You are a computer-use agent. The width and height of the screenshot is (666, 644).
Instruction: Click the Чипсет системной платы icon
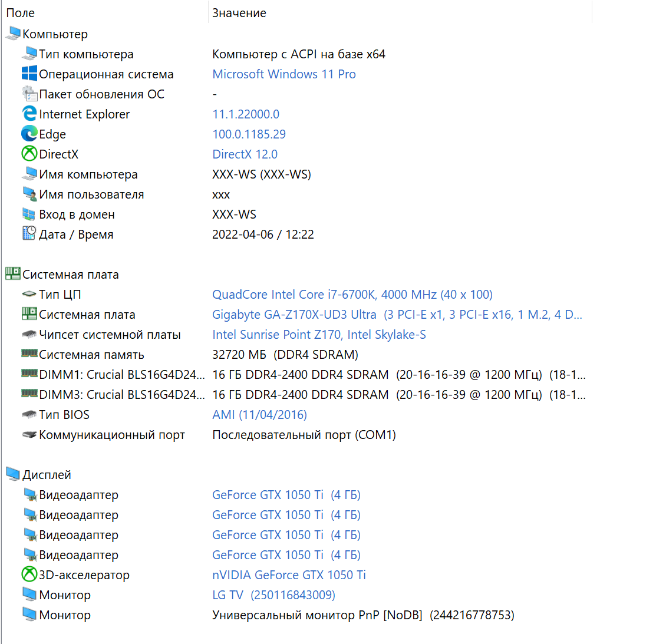click(x=29, y=334)
